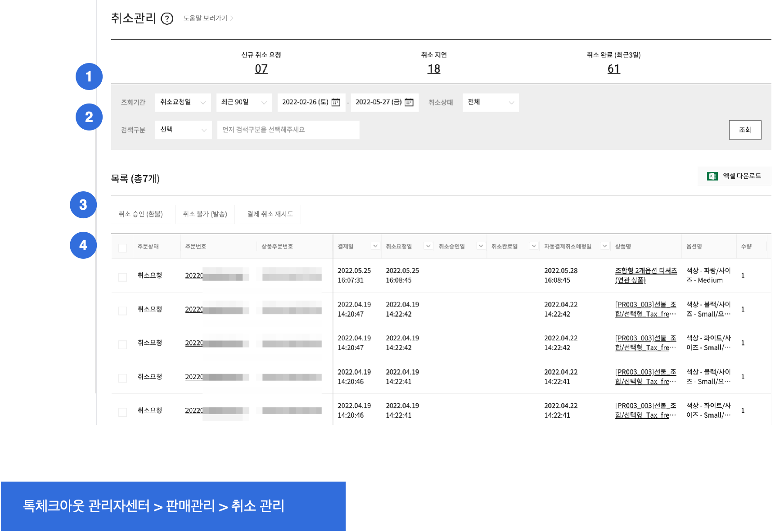Check the first order row checkbox
This screenshot has width=775, height=532.
(x=122, y=277)
